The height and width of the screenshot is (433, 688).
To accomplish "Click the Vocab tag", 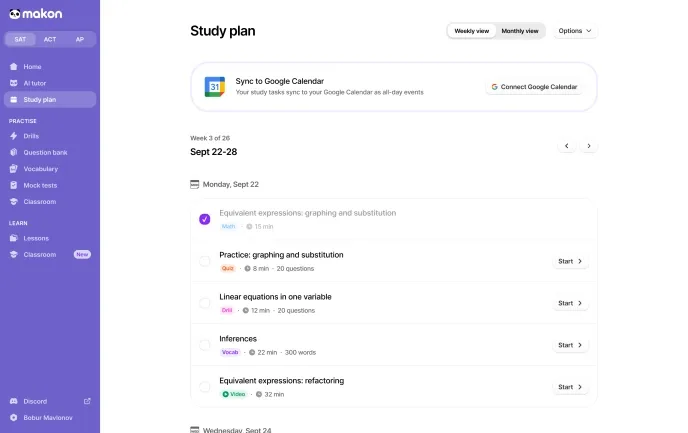I will [x=230, y=352].
